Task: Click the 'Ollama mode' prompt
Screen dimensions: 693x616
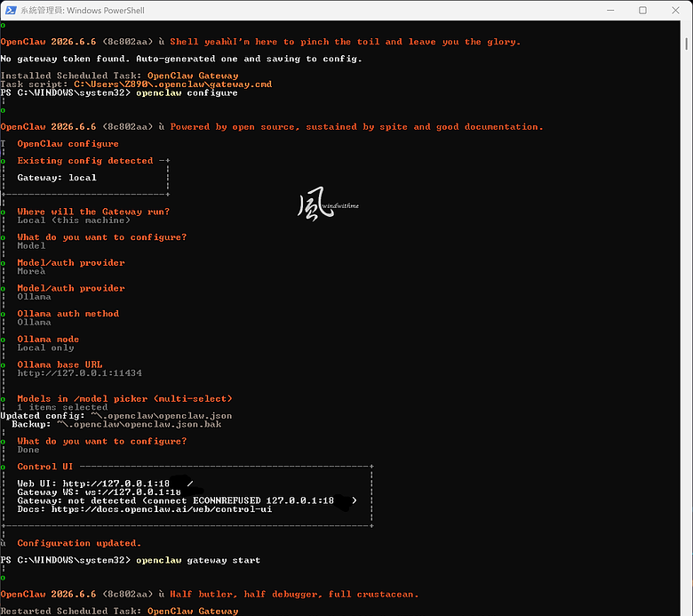Action: tap(48, 340)
